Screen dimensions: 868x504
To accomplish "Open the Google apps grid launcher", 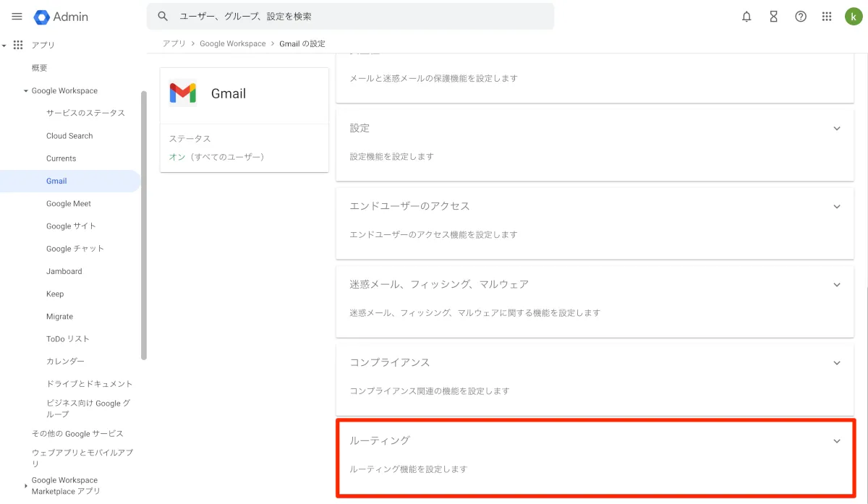I will (x=827, y=16).
